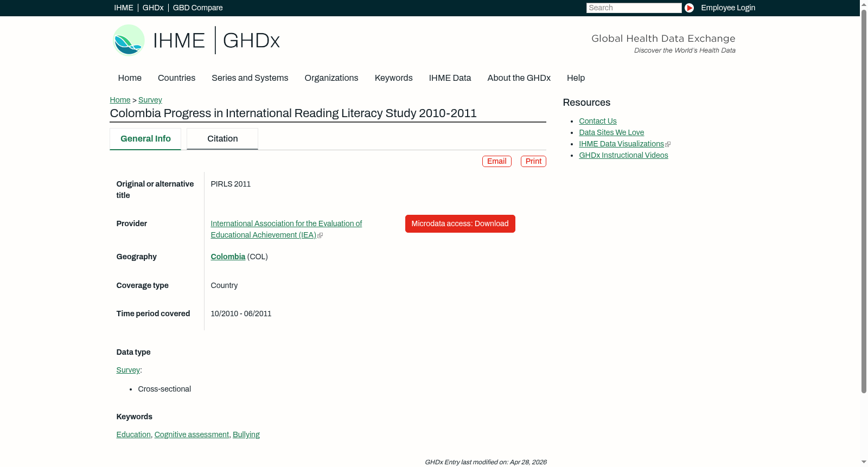The image size is (868, 467).
Task: Open the Countries menu
Action: point(176,78)
